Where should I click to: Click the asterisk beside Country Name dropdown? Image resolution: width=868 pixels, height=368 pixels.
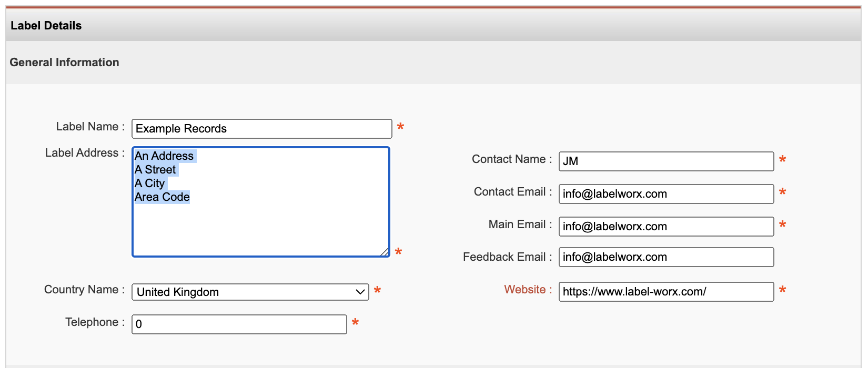click(377, 291)
